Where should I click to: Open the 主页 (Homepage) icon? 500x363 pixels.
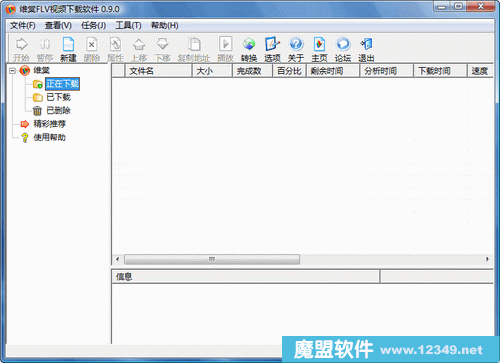pos(319,49)
